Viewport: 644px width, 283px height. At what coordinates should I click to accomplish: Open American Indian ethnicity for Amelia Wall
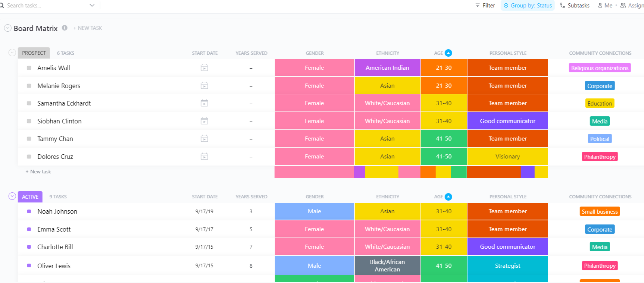click(x=387, y=68)
